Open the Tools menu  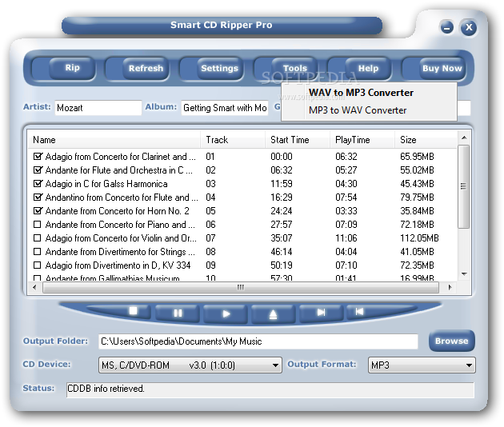pos(294,68)
